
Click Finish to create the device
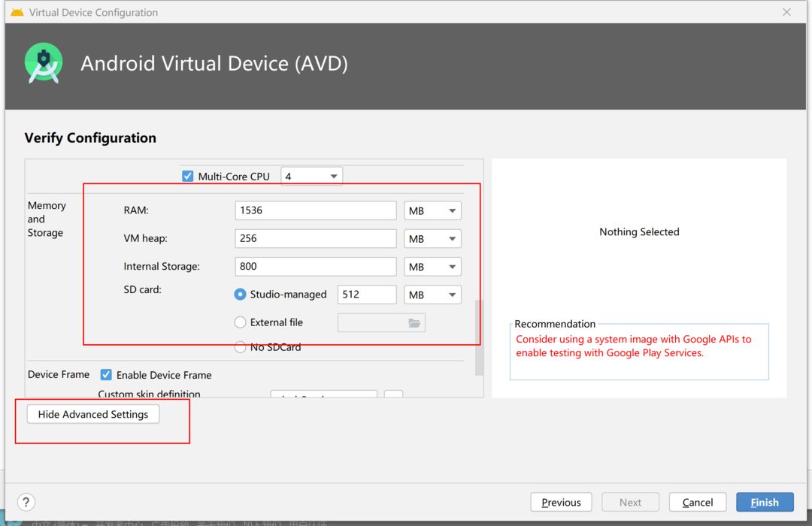pos(765,502)
